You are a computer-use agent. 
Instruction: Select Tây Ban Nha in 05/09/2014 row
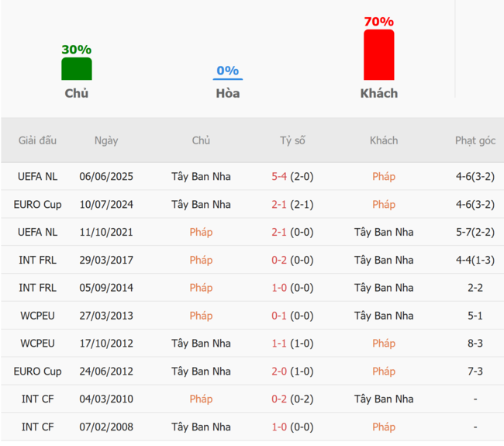[x=384, y=288]
